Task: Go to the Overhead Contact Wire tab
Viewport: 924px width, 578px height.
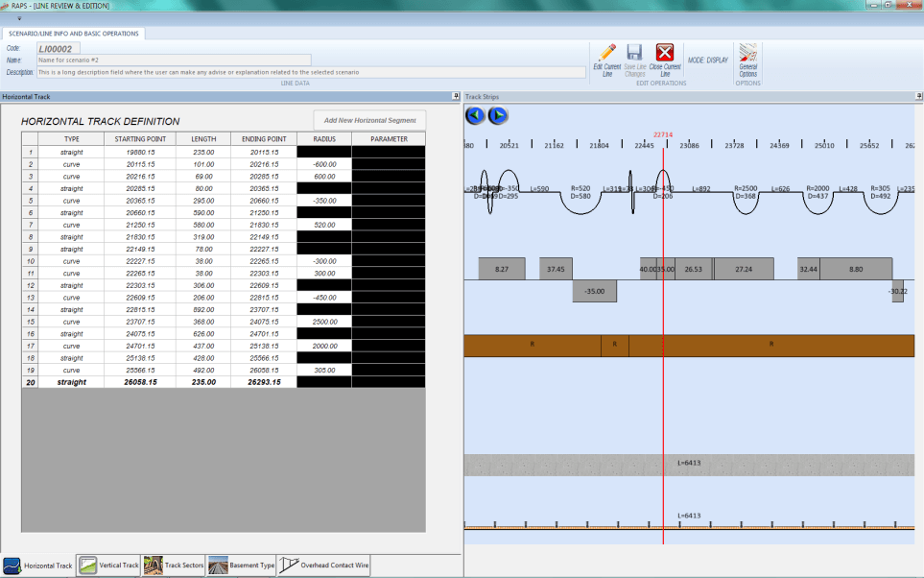Action: [324, 566]
